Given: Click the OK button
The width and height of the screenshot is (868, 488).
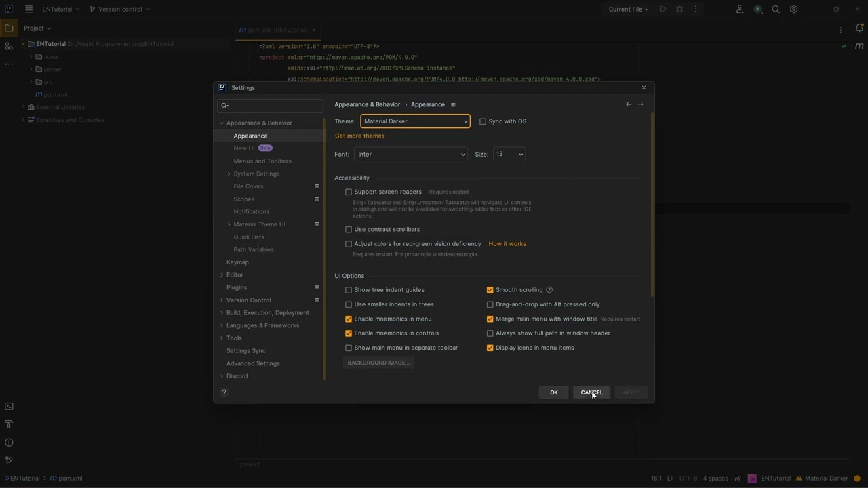Looking at the screenshot, I should pos(554,392).
